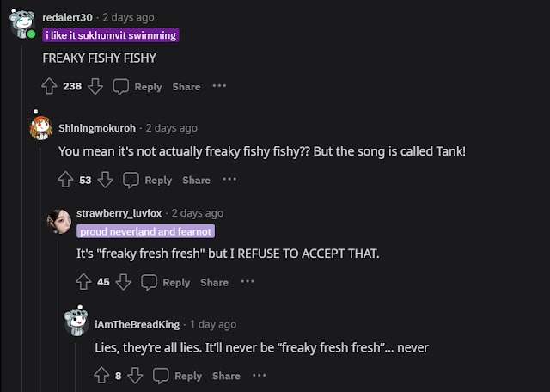Share Shiningmokuroh's comment
This screenshot has height=392, width=550.
[x=196, y=180]
